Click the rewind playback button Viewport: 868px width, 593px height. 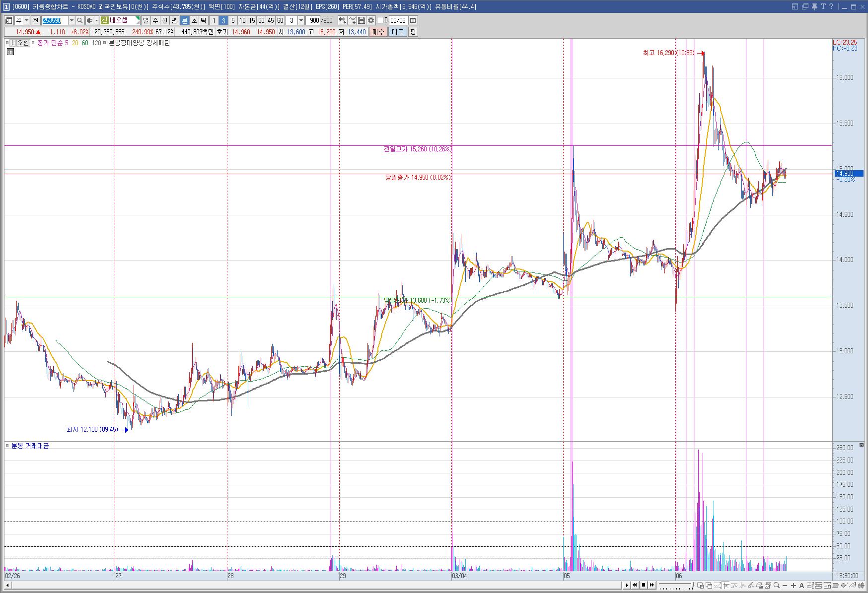(x=635, y=586)
